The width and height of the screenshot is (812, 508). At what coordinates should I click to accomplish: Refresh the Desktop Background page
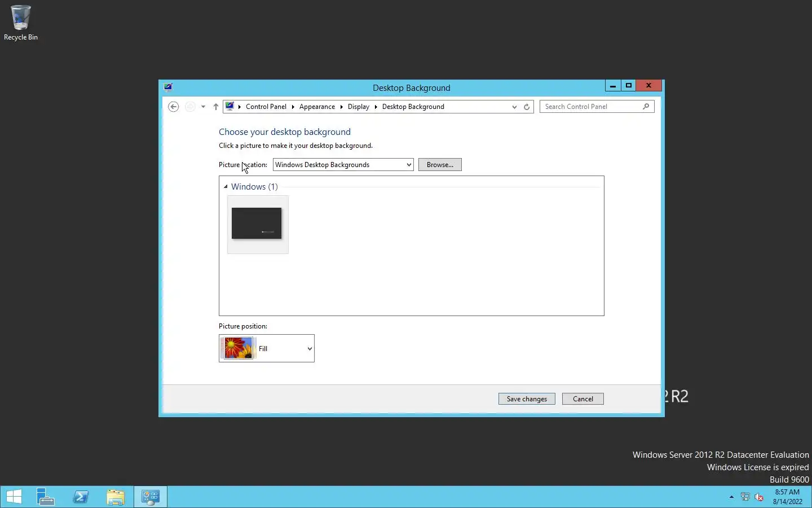pos(527,107)
